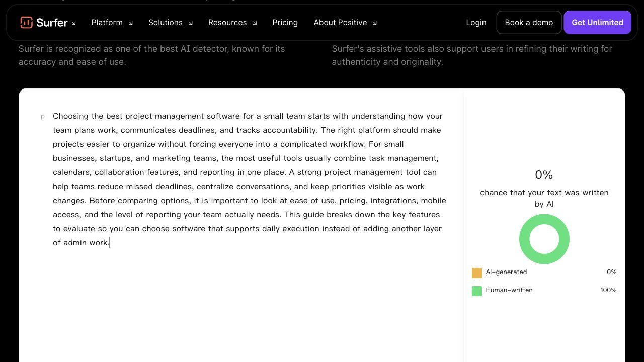Click the 0% value beside AI-generated
Image resolution: width=644 pixels, height=362 pixels.
click(x=611, y=272)
